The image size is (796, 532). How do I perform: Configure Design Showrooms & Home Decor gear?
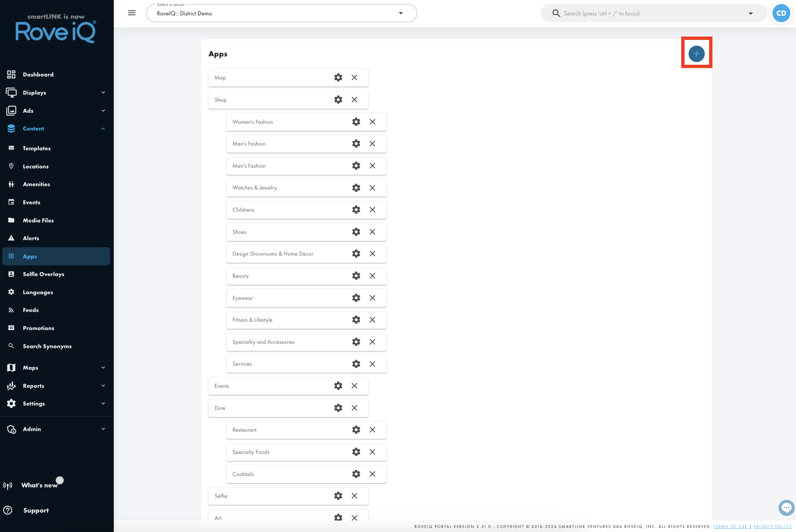click(x=356, y=254)
